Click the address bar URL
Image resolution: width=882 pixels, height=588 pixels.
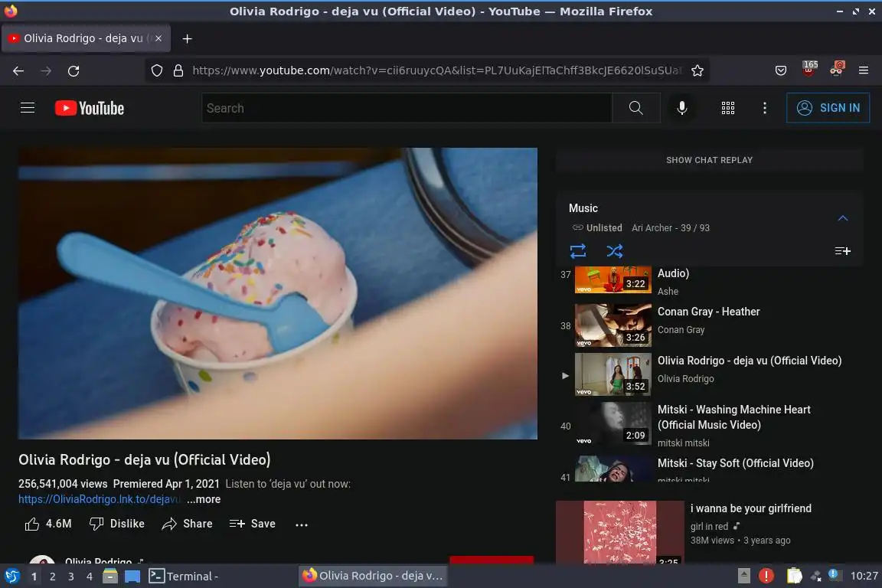(x=436, y=71)
